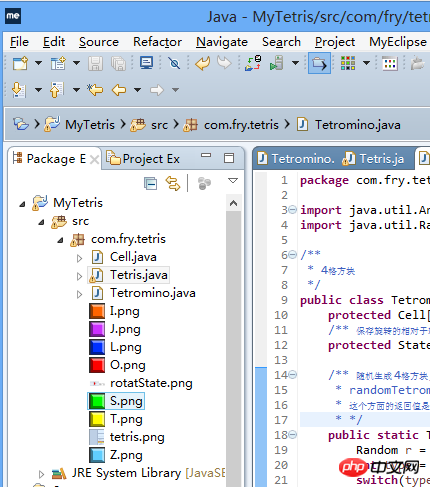Click the Forward navigation arrow
The height and width of the screenshot is (487, 430).
[x=157, y=90]
